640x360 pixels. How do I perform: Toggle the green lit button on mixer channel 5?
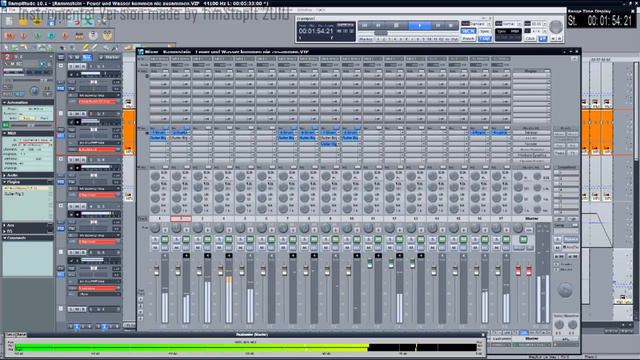coord(250,239)
